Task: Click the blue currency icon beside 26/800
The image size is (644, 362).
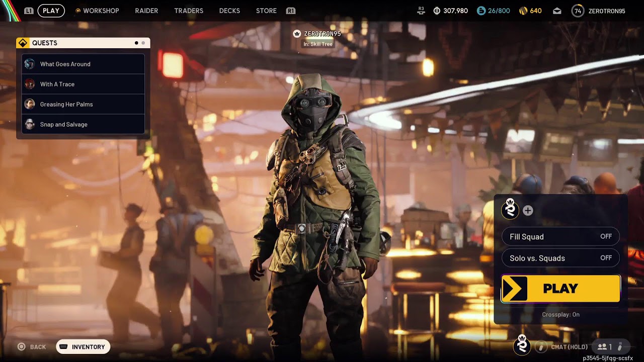Action: point(481,11)
